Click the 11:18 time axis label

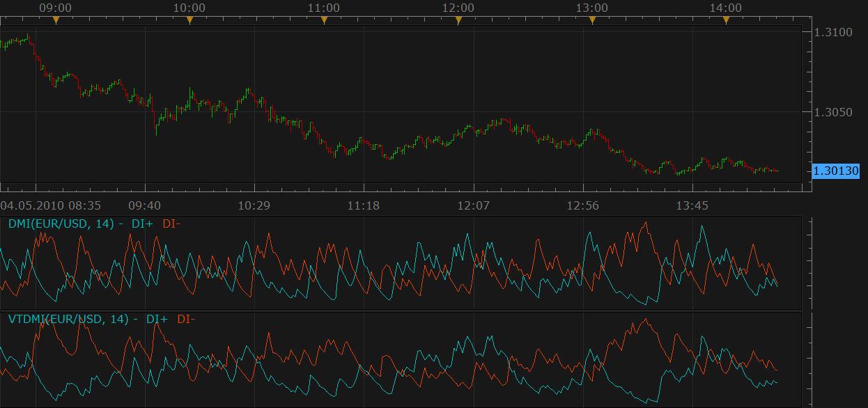coord(364,205)
